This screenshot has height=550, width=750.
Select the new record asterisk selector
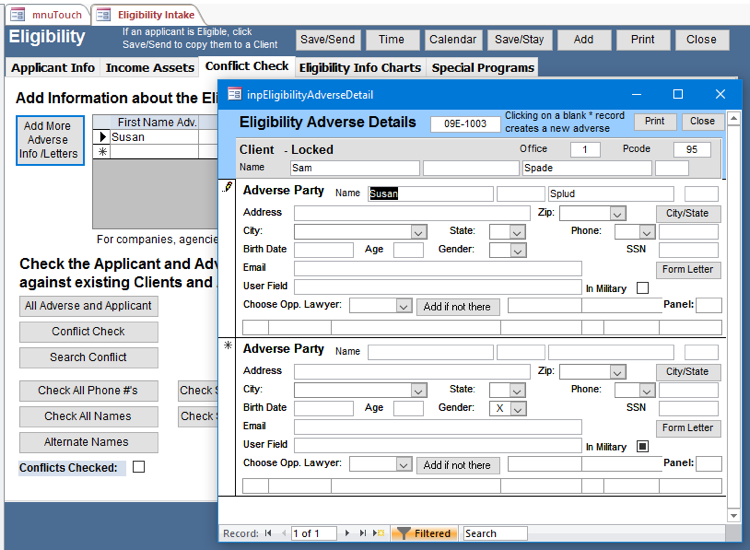coord(227,346)
